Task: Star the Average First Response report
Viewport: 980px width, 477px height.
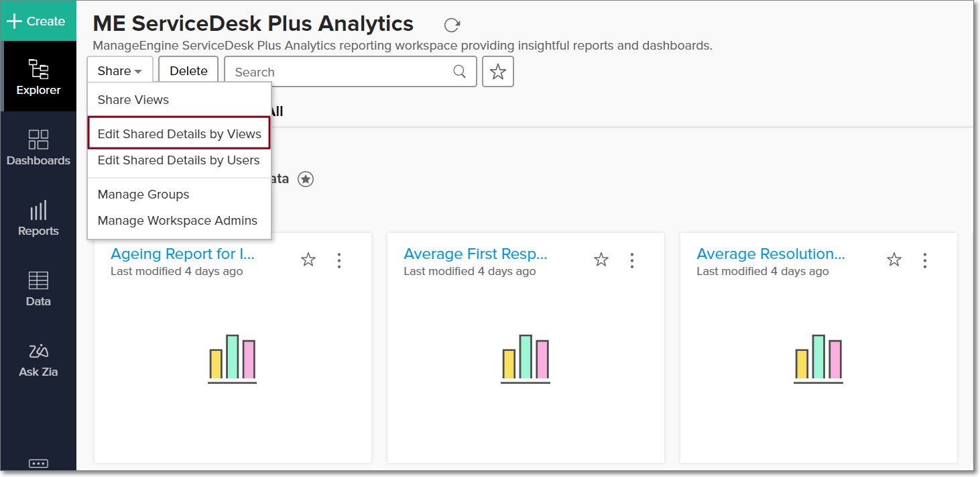Action: tap(601, 260)
